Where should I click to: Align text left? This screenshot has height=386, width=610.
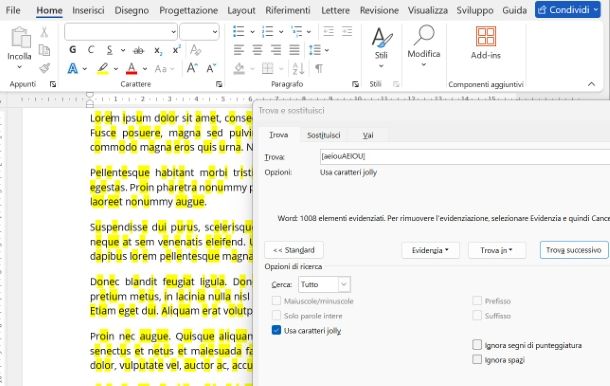(x=239, y=50)
